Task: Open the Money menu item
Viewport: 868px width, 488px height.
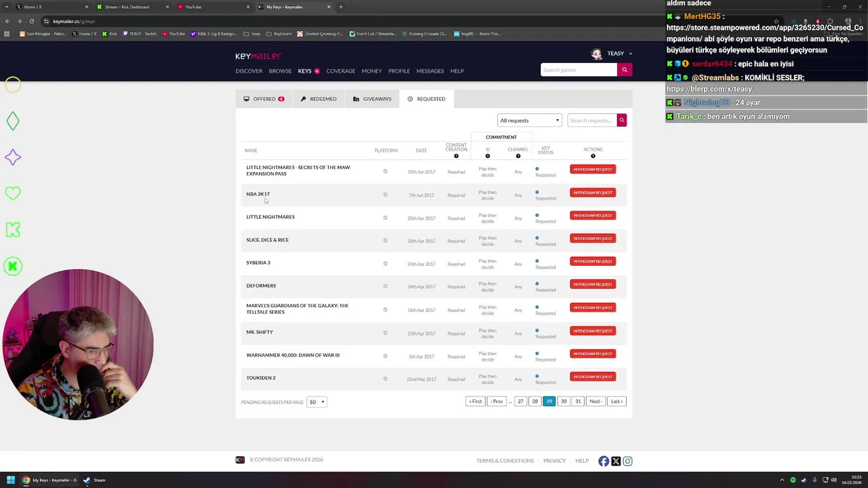Action: point(372,71)
